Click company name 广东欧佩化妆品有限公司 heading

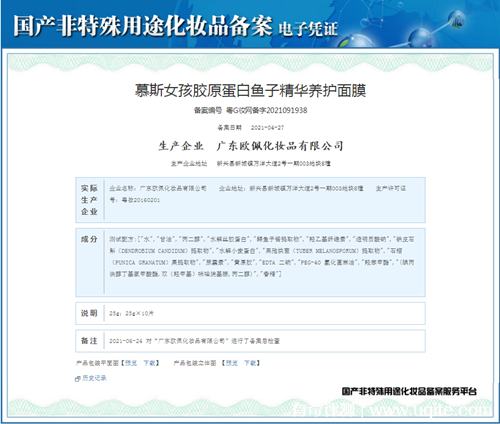[280, 146]
